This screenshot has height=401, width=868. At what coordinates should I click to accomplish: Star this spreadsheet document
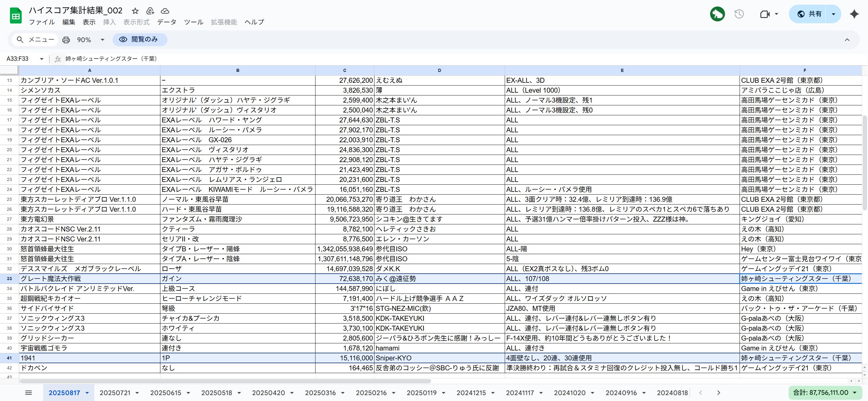coord(135,11)
